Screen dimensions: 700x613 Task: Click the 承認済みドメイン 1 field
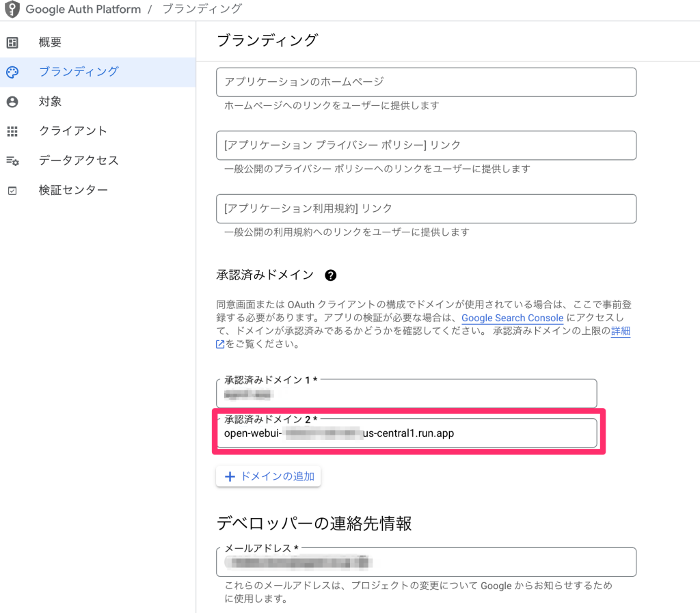[406, 393]
